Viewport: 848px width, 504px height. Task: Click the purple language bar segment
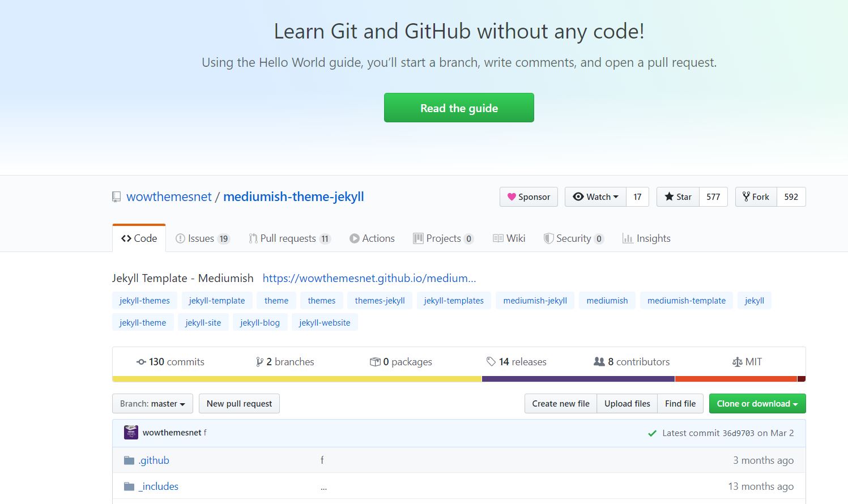pyautogui.click(x=578, y=379)
